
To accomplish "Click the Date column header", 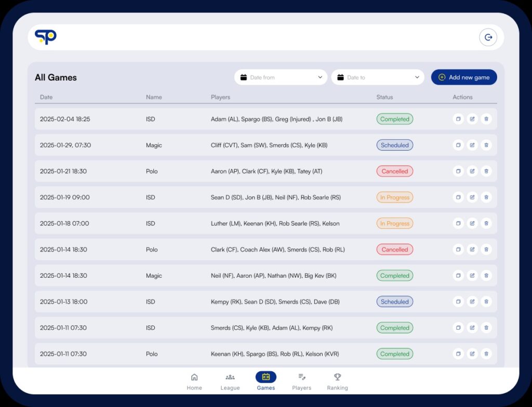I will point(46,97).
